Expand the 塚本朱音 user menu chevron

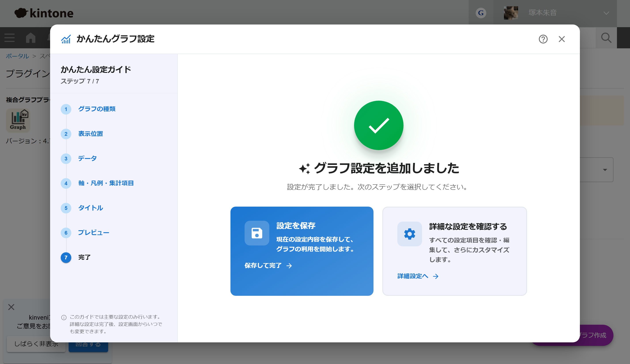pyautogui.click(x=606, y=13)
